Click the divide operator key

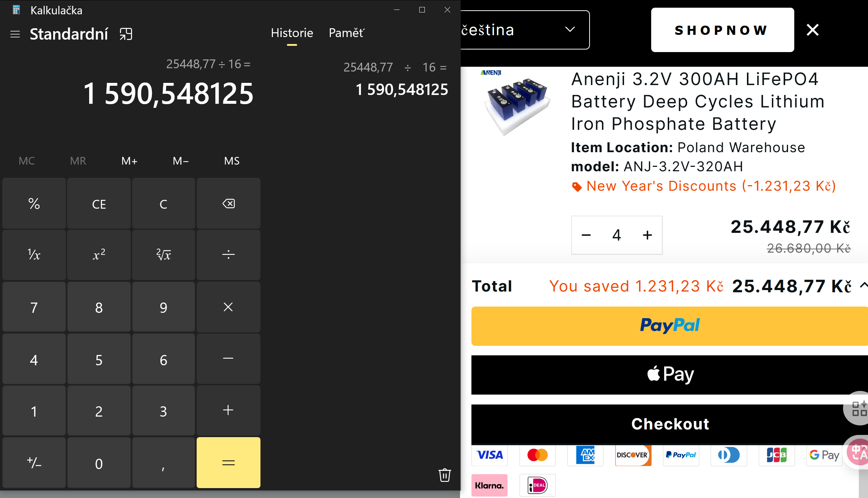(x=228, y=255)
